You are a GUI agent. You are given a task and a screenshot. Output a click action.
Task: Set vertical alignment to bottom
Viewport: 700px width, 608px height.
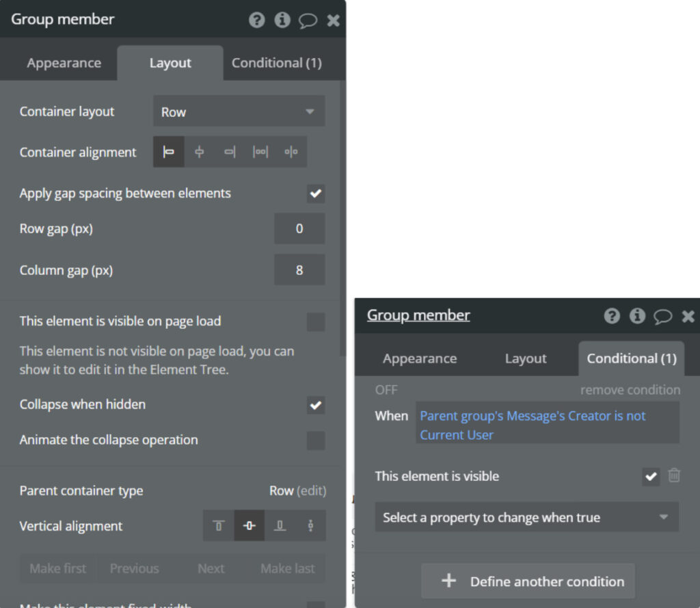coord(280,526)
